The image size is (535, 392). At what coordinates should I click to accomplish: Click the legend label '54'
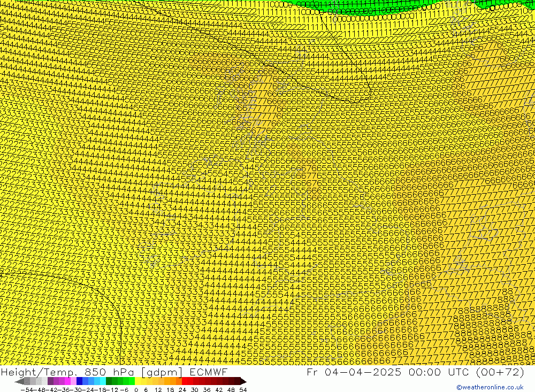(243, 390)
